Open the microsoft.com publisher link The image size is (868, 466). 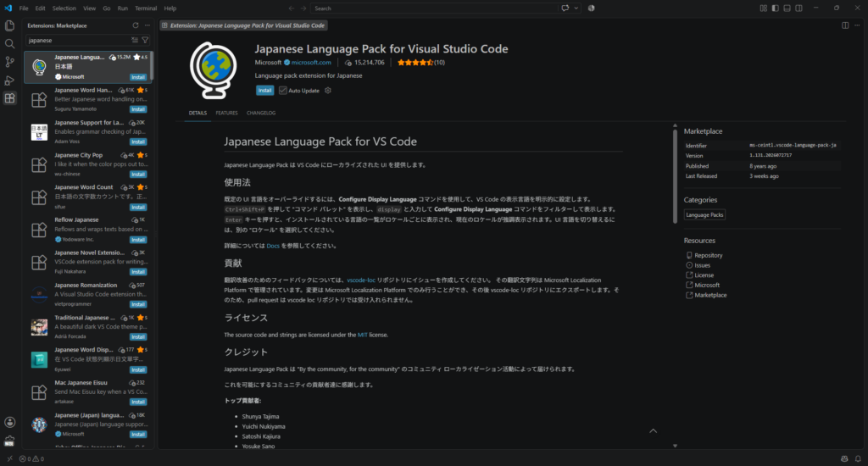pos(311,63)
